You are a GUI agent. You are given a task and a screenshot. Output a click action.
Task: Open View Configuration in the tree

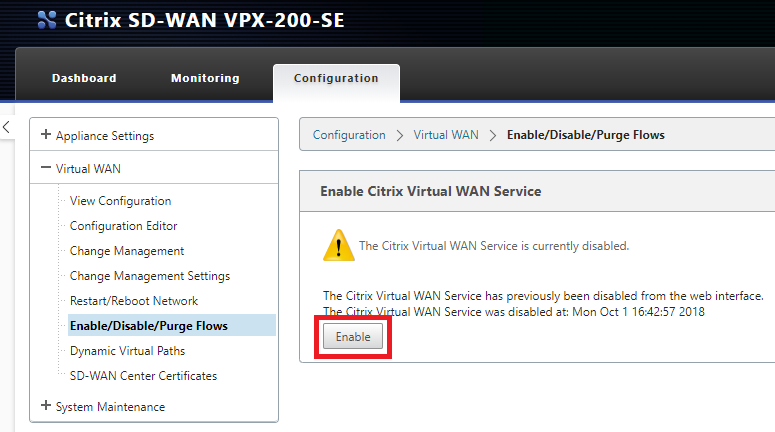(x=121, y=201)
